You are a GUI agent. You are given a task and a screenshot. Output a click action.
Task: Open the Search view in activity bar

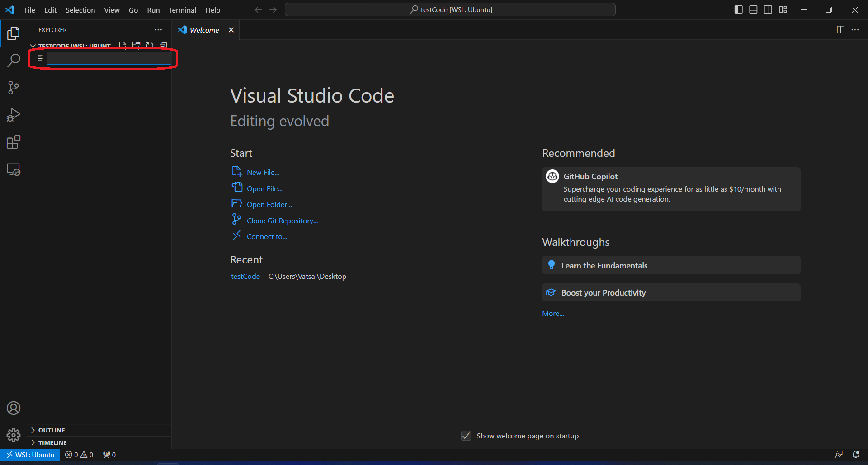[x=14, y=60]
